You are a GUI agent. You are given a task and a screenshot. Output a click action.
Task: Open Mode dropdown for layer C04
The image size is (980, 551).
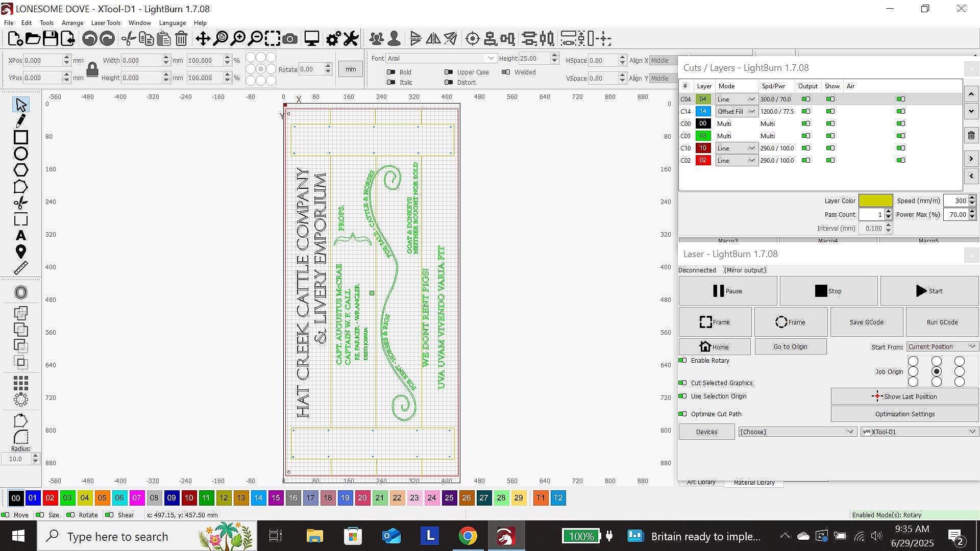coord(736,99)
